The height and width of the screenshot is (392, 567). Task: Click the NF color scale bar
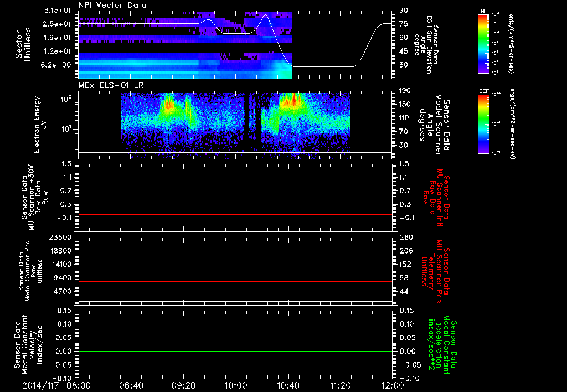483,44
